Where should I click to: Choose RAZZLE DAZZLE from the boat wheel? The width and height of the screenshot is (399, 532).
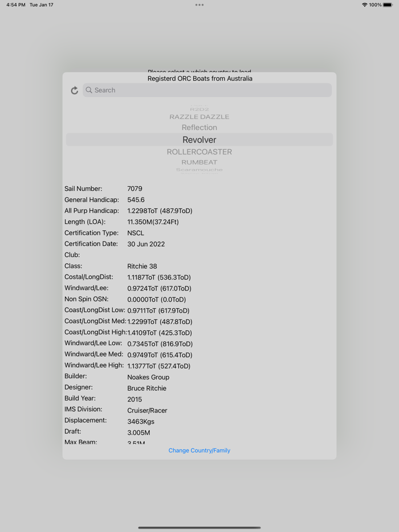[199, 117]
